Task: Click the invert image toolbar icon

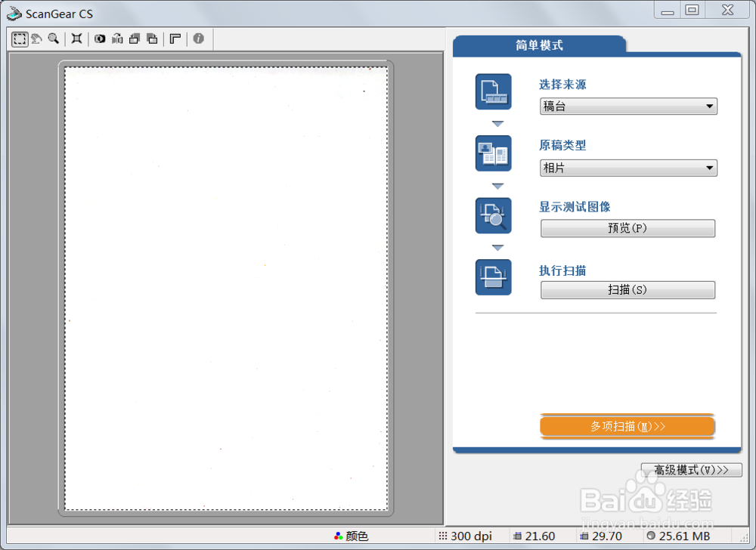Action: click(x=100, y=39)
